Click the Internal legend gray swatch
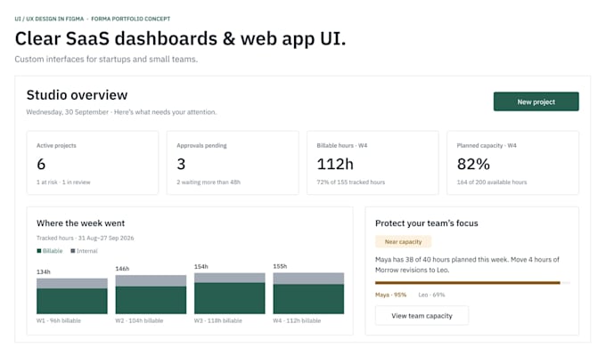Screen dimensions: 606x364 (x=73, y=251)
